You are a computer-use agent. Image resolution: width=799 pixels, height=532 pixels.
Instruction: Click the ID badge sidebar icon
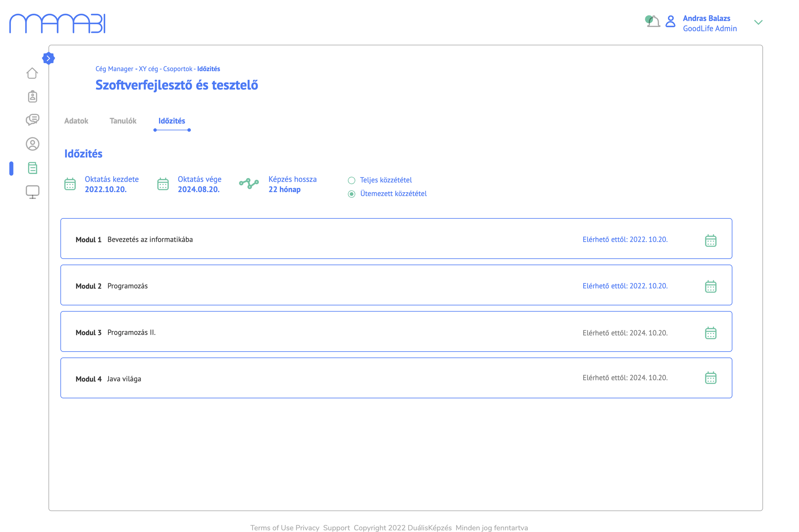click(x=33, y=97)
